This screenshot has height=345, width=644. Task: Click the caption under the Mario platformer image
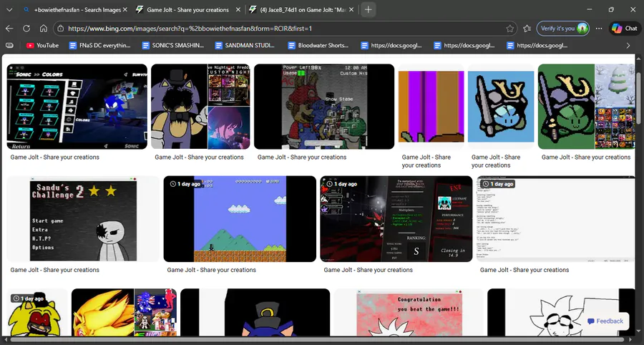pos(212,270)
